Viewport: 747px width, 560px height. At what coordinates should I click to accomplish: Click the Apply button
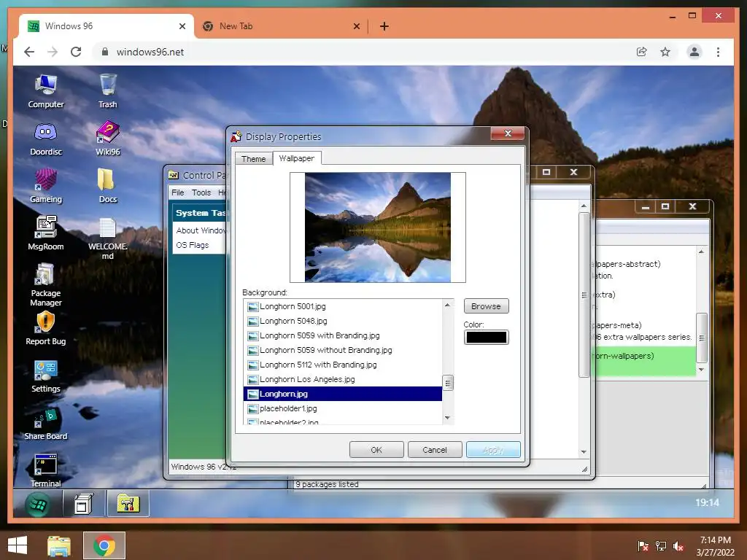493,450
